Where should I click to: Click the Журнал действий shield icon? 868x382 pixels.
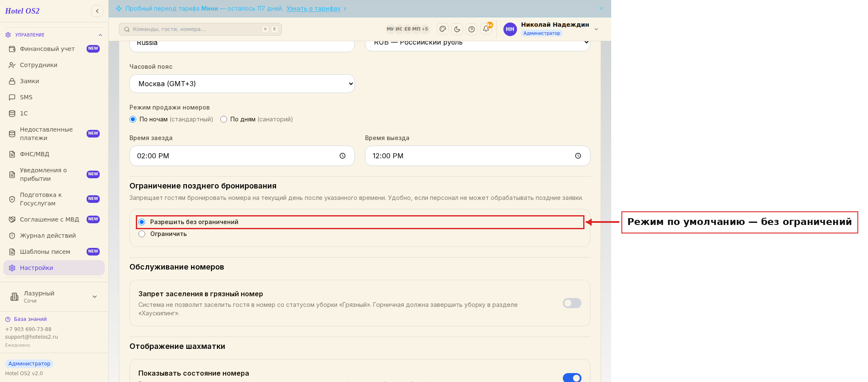click(x=12, y=236)
